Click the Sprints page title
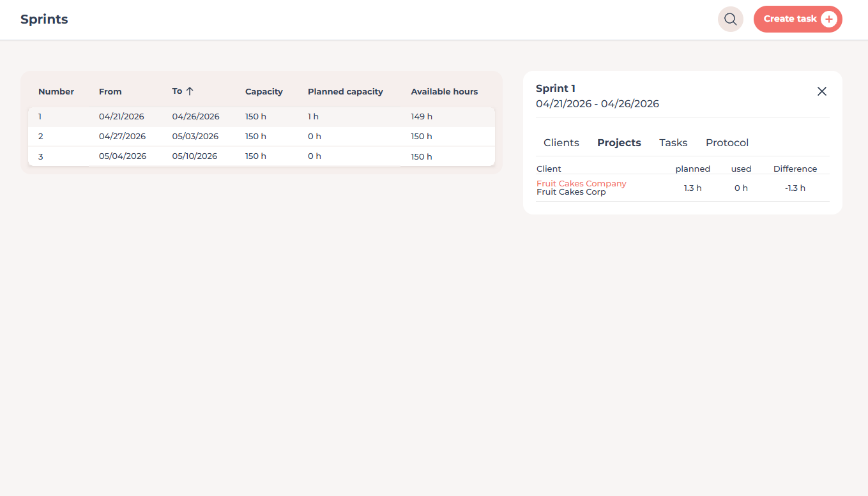Image resolution: width=868 pixels, height=496 pixels. tap(44, 19)
